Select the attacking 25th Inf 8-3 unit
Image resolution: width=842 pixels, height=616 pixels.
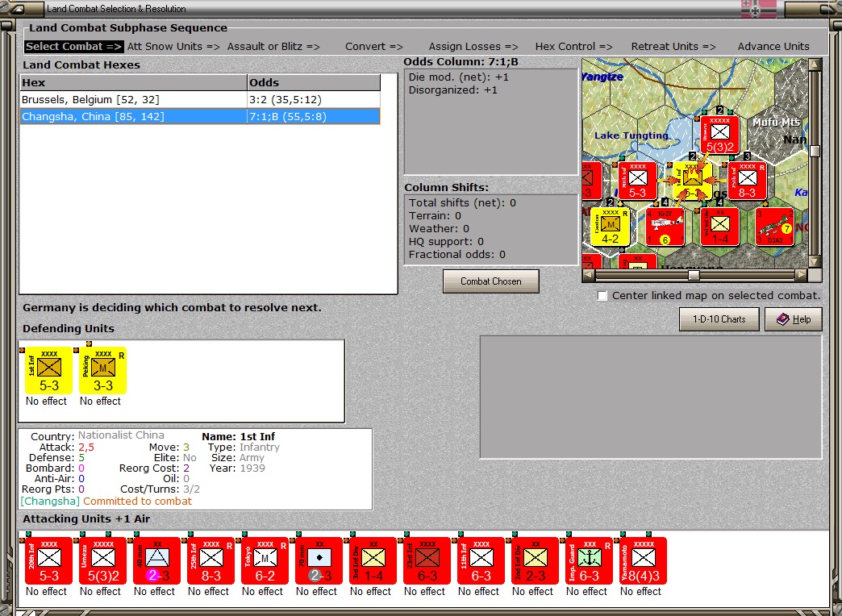pyautogui.click(x=211, y=560)
